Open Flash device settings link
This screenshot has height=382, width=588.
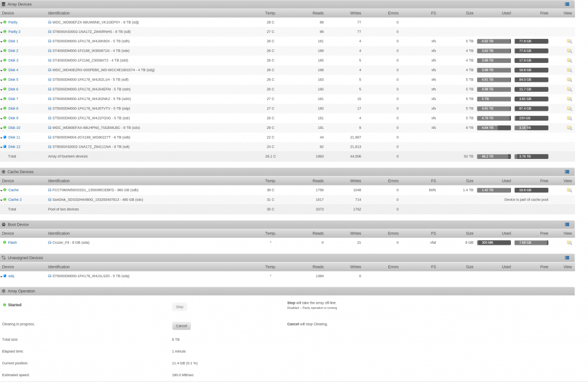(x=12, y=243)
